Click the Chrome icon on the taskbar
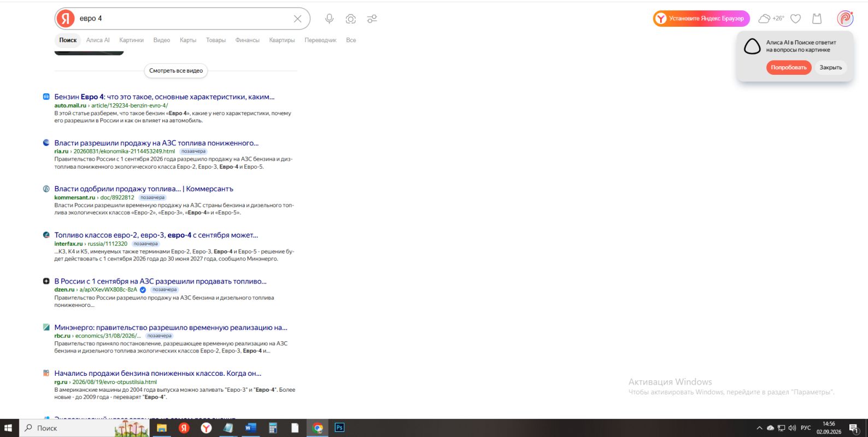868x437 pixels. tap(317, 428)
